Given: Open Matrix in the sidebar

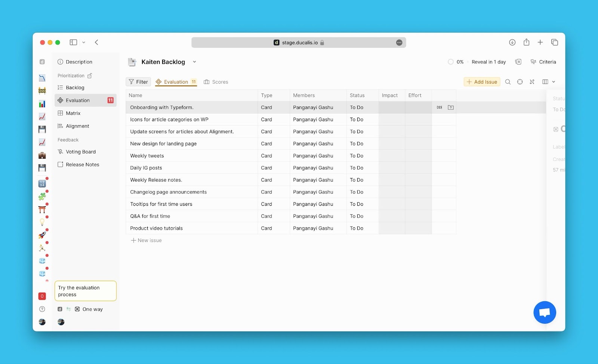Looking at the screenshot, I should (73, 113).
